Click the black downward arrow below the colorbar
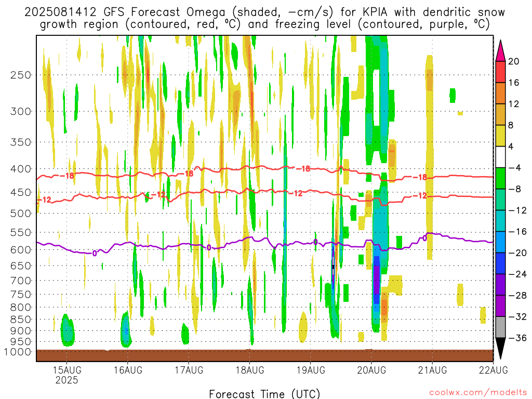 (500, 349)
